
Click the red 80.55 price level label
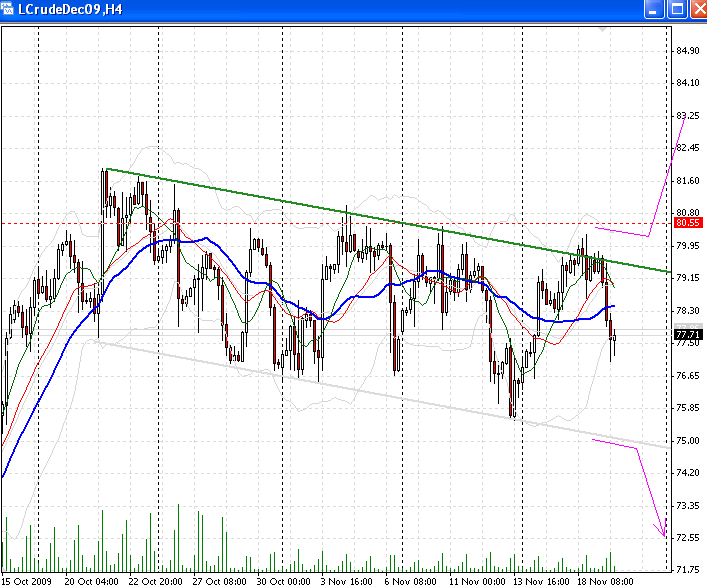tap(688, 223)
